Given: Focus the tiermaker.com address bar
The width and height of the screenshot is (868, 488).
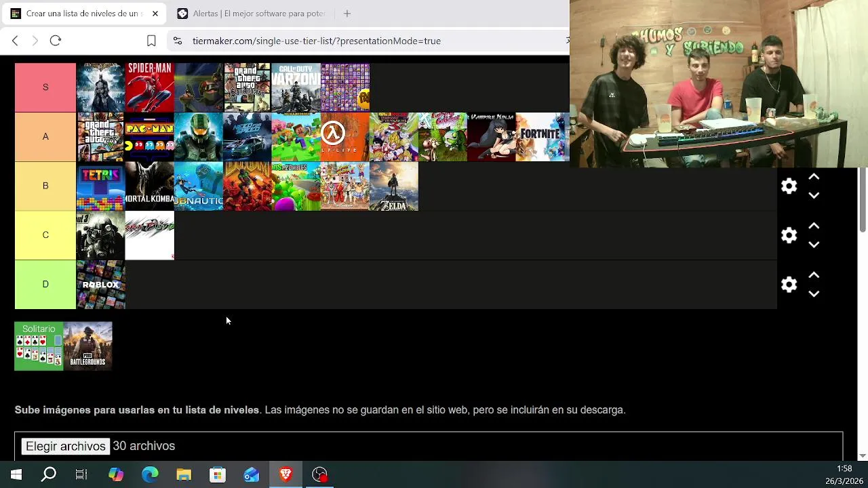Looking at the screenshot, I should click(x=317, y=41).
